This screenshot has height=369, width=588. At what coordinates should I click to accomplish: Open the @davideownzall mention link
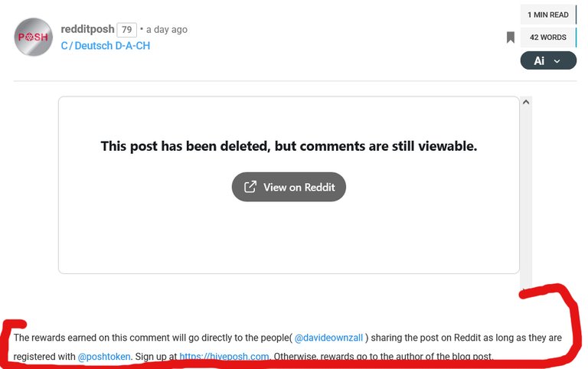click(x=328, y=338)
